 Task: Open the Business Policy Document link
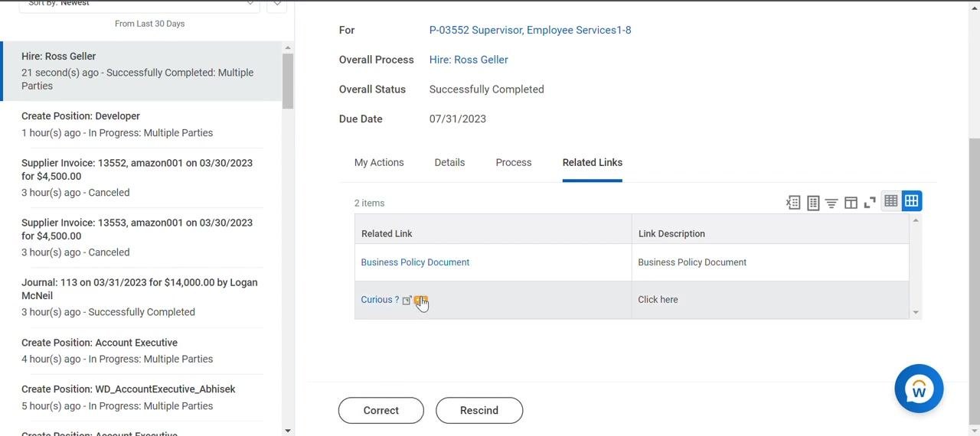pyautogui.click(x=415, y=262)
